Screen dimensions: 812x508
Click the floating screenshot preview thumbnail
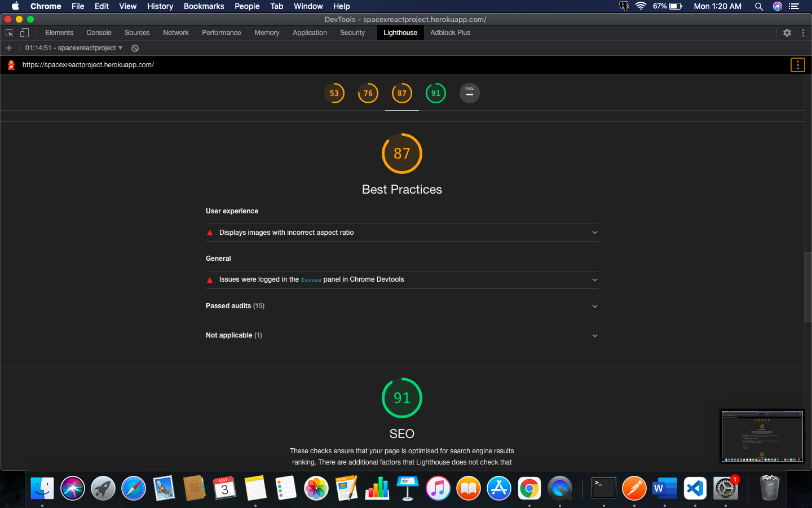[x=762, y=436]
